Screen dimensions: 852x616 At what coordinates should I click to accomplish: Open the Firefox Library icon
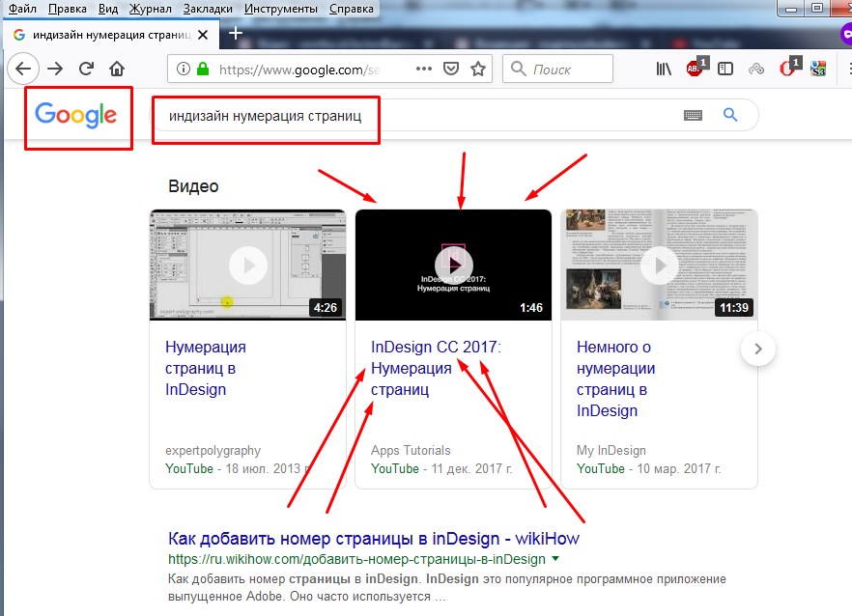665,69
